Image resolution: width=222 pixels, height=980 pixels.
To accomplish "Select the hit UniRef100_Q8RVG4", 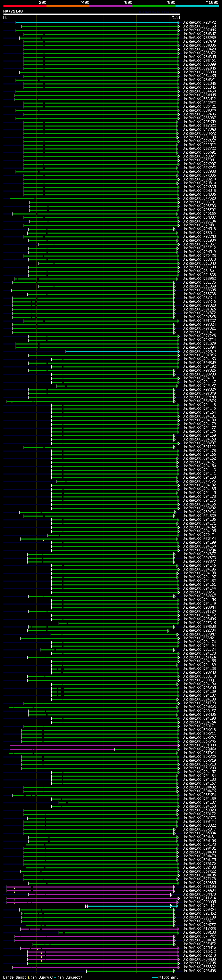I will 199,512.
